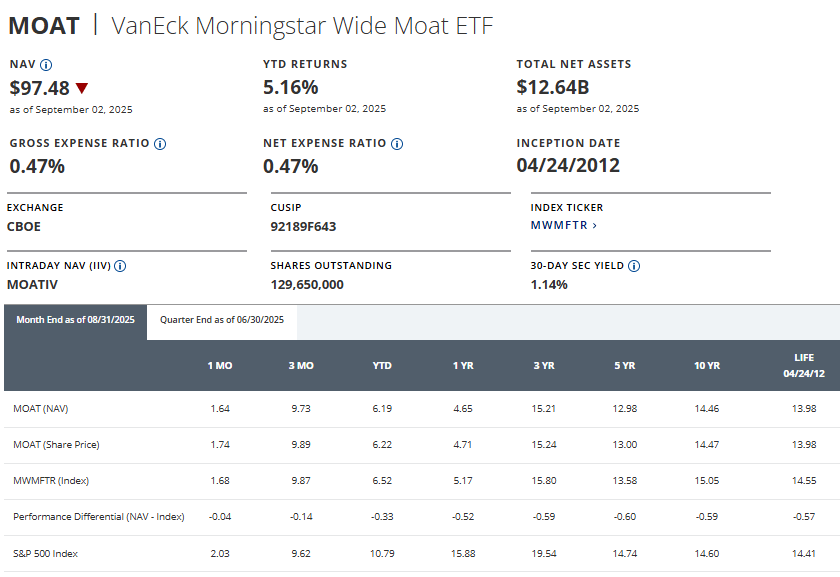Click the 1 MO column header

point(220,366)
